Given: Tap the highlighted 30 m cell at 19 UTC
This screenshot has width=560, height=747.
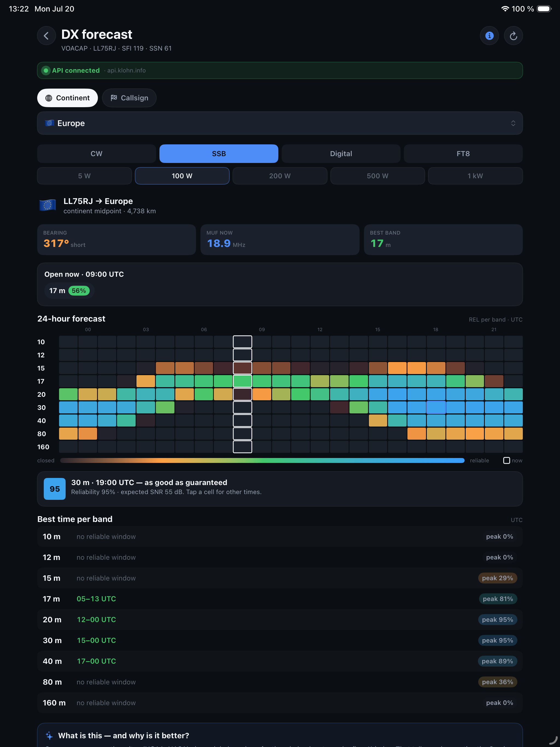Looking at the screenshot, I should [x=436, y=408].
